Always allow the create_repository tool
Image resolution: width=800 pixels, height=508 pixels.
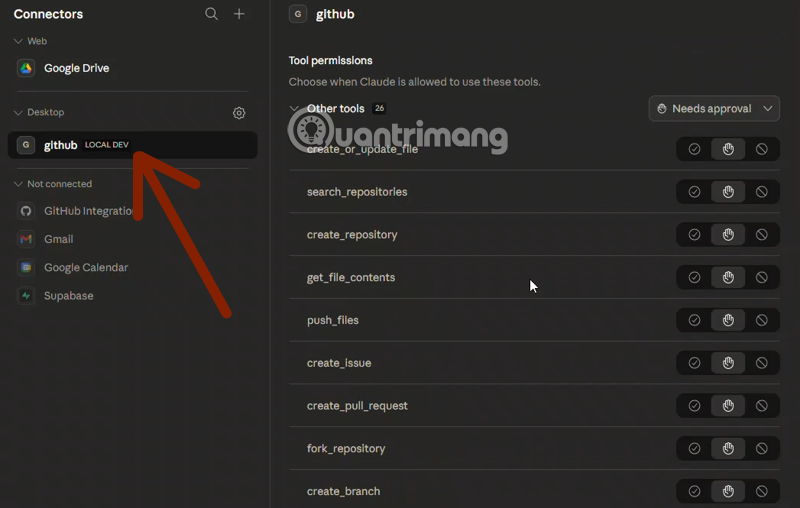pyautogui.click(x=694, y=235)
